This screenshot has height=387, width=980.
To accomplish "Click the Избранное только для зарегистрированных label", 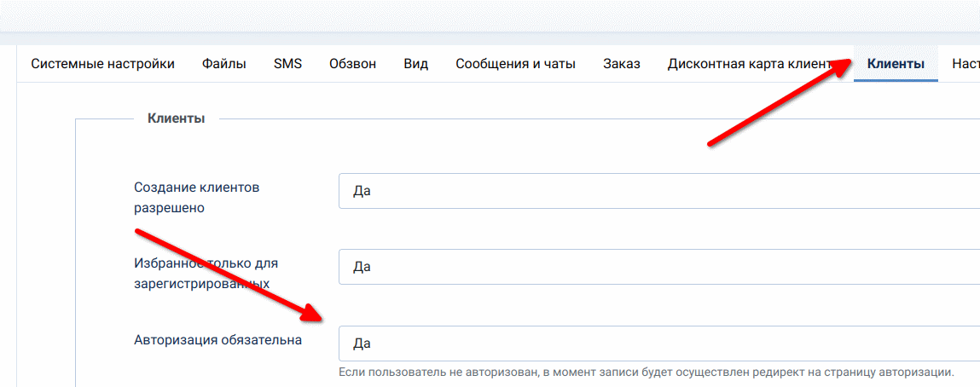I will [206, 273].
